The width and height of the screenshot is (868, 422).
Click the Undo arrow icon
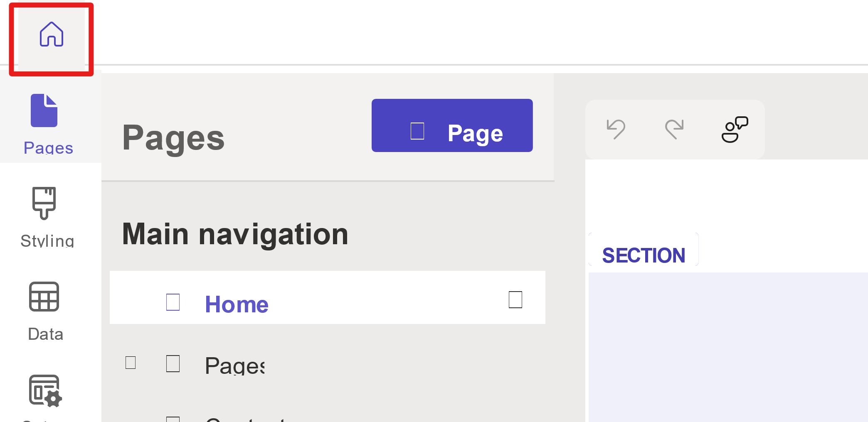point(616,129)
